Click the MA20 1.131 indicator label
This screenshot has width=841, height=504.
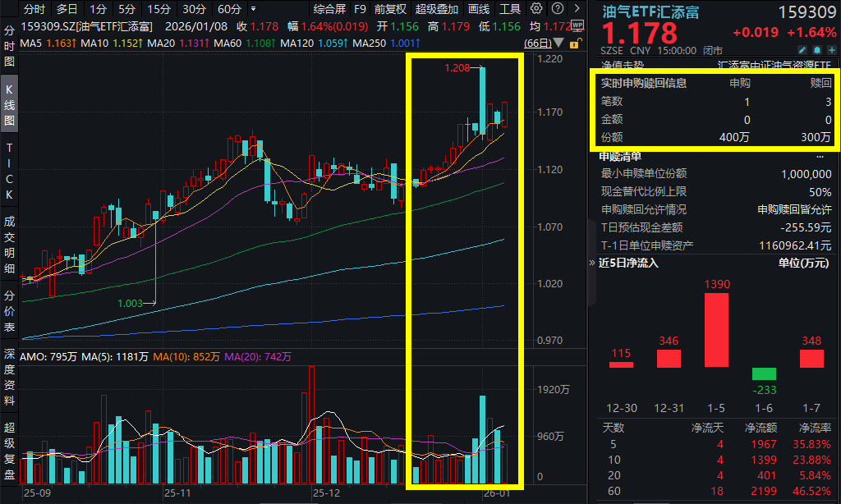point(178,43)
